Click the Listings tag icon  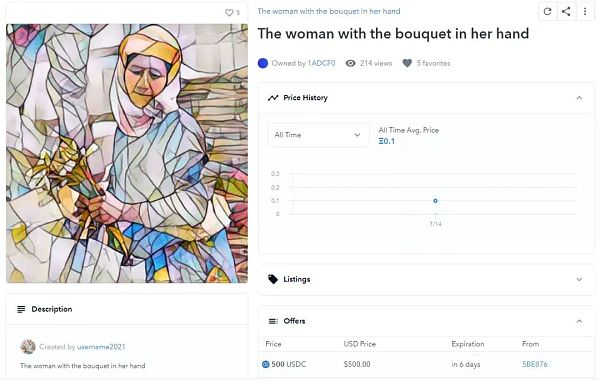point(273,279)
